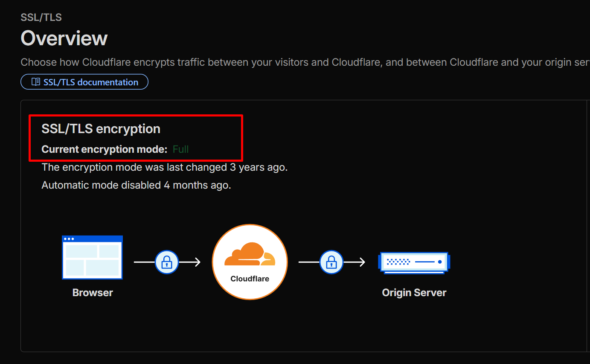Toggle the Full encryption mode indicator
This screenshot has height=364, width=590.
point(180,149)
